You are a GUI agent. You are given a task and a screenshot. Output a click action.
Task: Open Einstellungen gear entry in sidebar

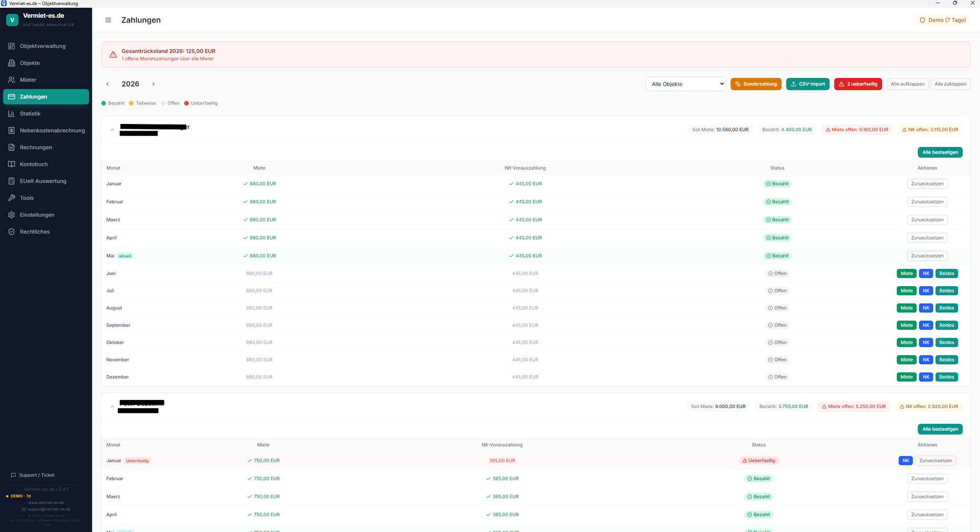click(46, 215)
